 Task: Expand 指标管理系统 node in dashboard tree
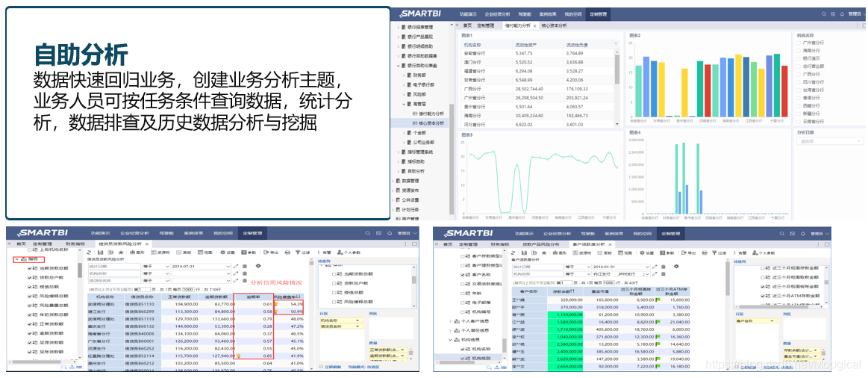399,152
